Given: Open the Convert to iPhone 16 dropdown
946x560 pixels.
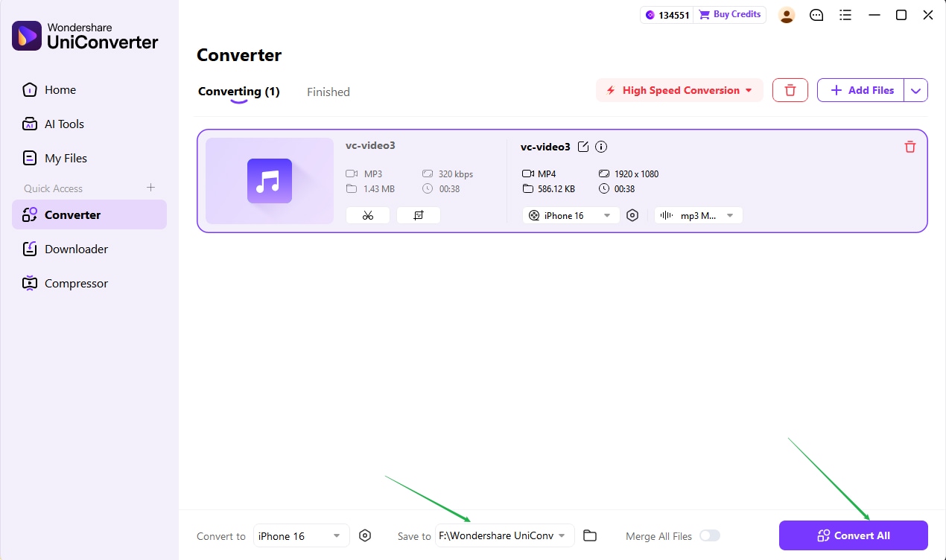Looking at the screenshot, I should click(x=302, y=535).
